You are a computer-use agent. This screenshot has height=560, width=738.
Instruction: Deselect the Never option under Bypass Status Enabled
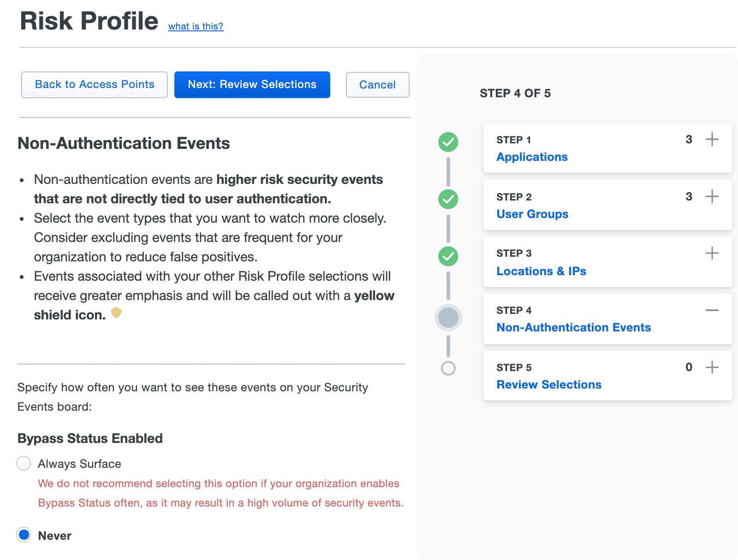[24, 535]
